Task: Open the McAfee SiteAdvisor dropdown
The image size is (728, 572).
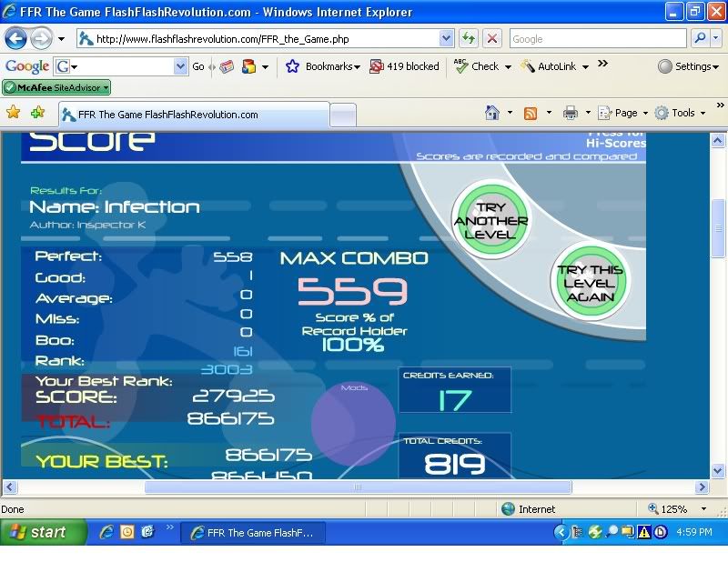Action: (x=56, y=88)
